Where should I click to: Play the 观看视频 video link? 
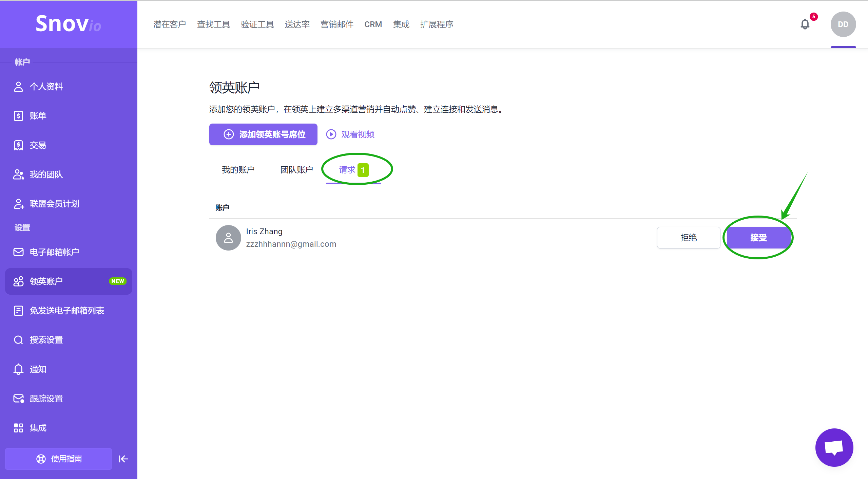pos(350,134)
